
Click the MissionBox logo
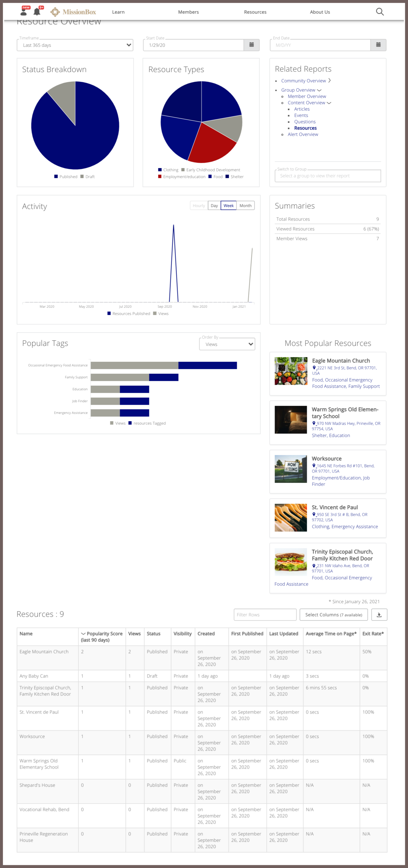(x=73, y=12)
